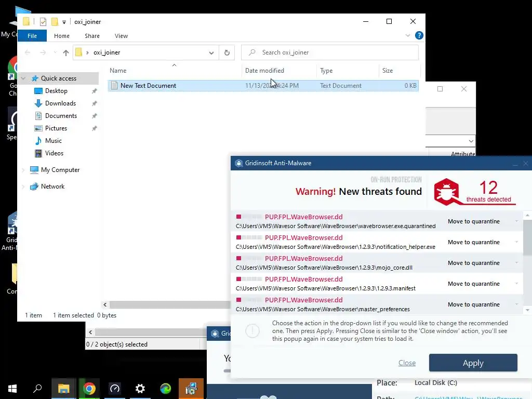Viewport: 532px width, 399px height.
Task: Click the pin icon beside Desktop
Action: 95,91
